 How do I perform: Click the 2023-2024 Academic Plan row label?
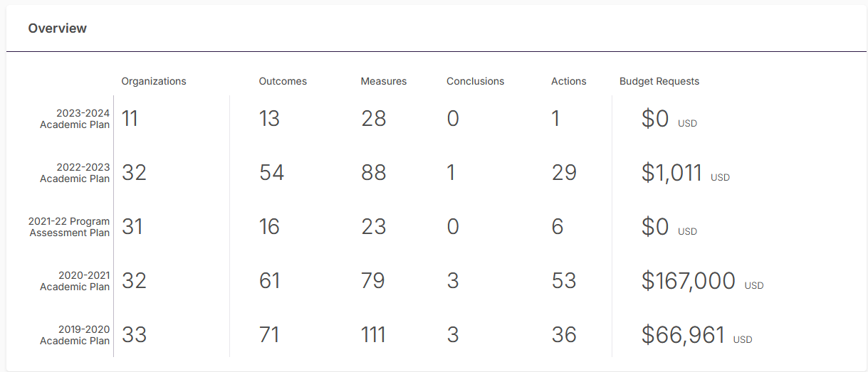[75, 119]
